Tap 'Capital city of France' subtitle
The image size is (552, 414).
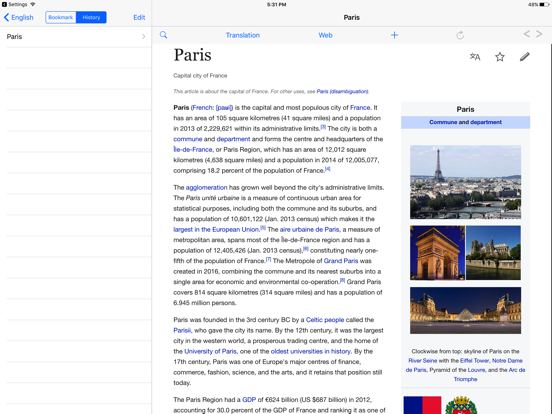click(200, 76)
